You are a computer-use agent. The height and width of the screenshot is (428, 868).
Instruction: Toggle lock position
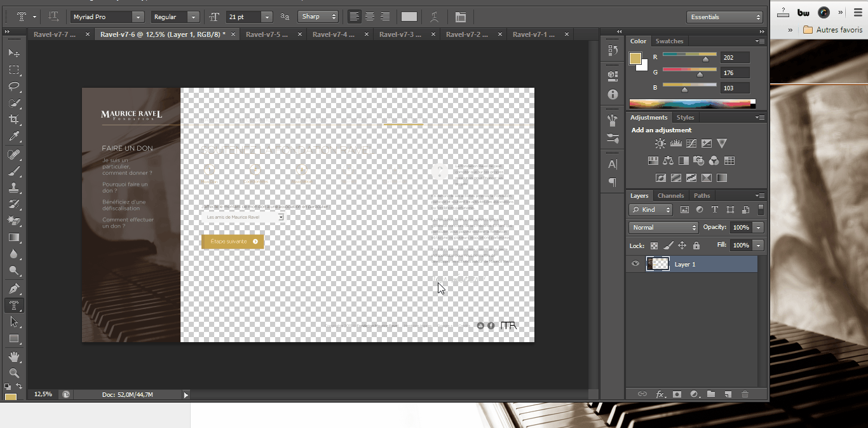click(x=682, y=245)
